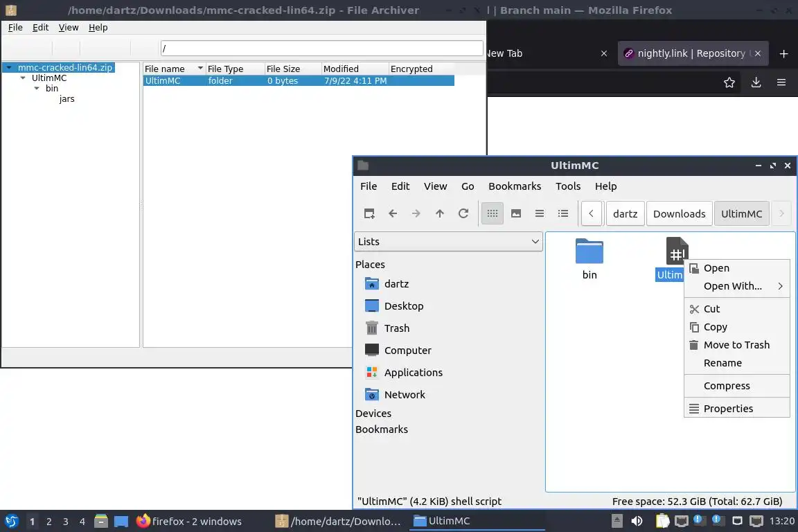
Task: Open the Edit menu in File Archiver
Action: [x=40, y=28]
